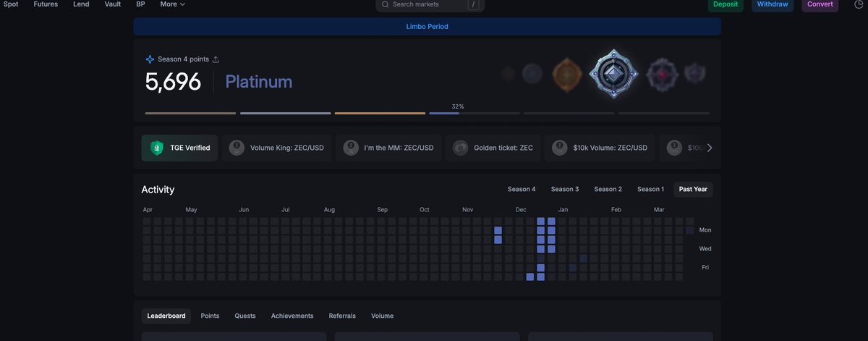Click the Mon row label on heatmap
The width and height of the screenshot is (868, 341).
coord(705,230)
